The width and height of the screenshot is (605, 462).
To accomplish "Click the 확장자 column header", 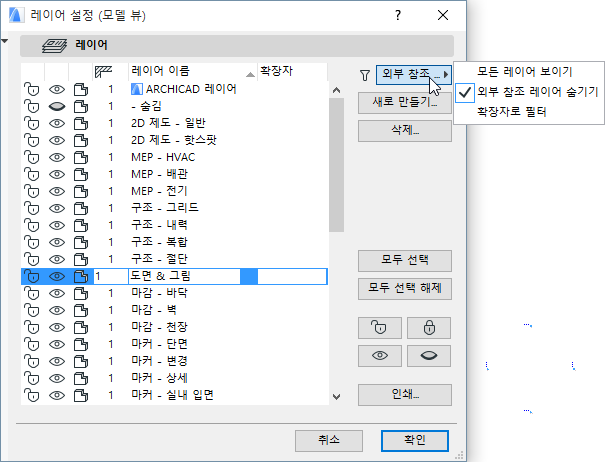I will click(x=292, y=71).
